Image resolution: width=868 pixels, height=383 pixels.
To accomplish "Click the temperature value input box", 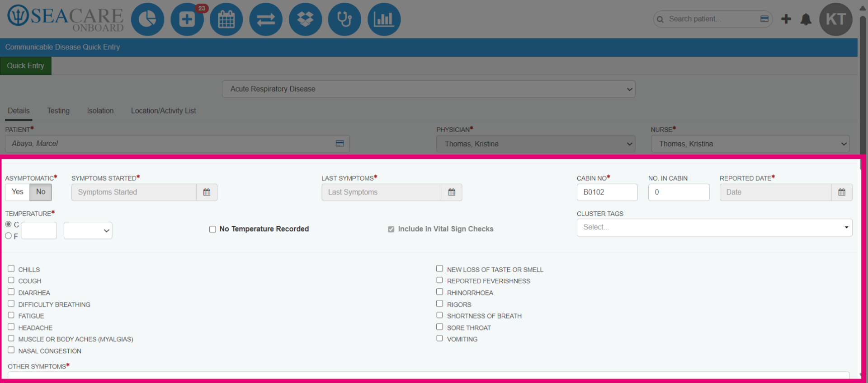I will 39,230.
